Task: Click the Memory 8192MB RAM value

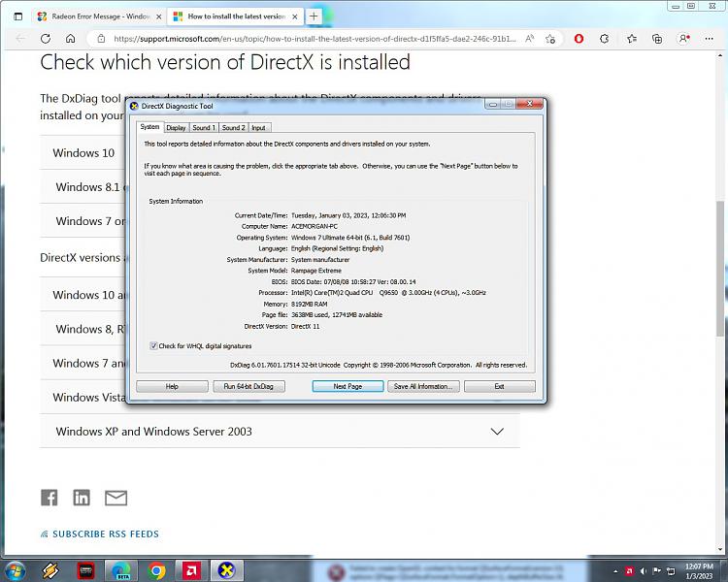Action: (310, 304)
